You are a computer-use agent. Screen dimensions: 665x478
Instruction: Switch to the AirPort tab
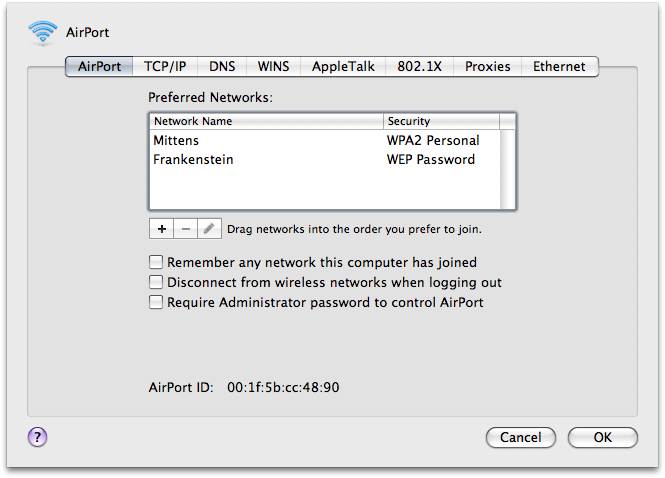99,67
